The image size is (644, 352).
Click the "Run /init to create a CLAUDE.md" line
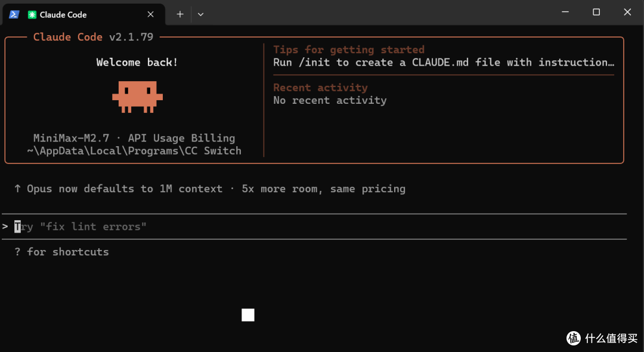[444, 63]
